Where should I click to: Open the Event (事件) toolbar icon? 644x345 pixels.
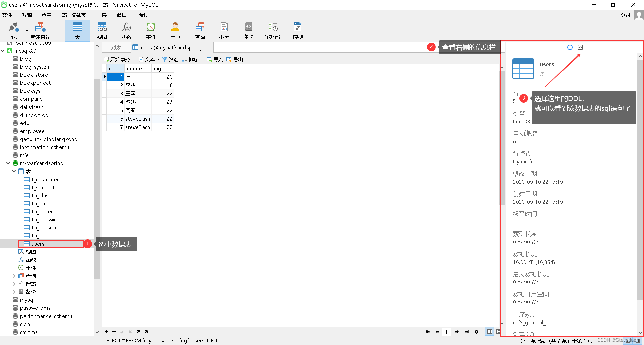pyautogui.click(x=151, y=30)
